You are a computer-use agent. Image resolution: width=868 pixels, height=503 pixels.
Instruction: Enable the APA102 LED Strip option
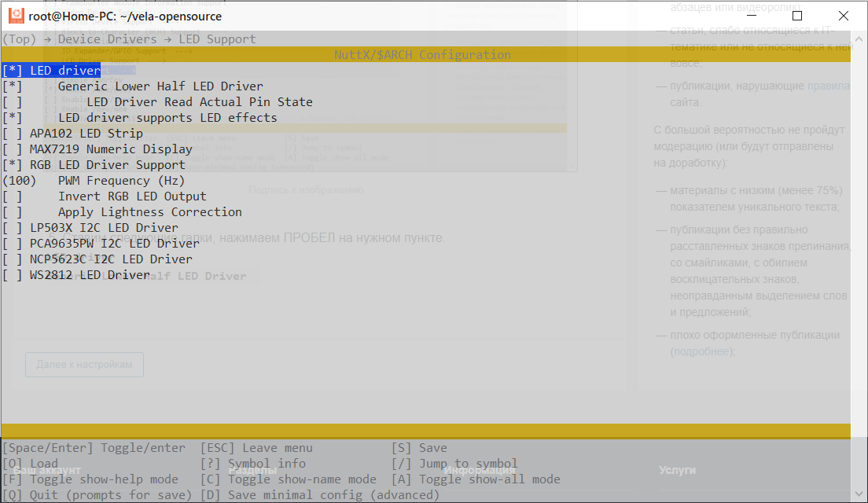pos(12,134)
